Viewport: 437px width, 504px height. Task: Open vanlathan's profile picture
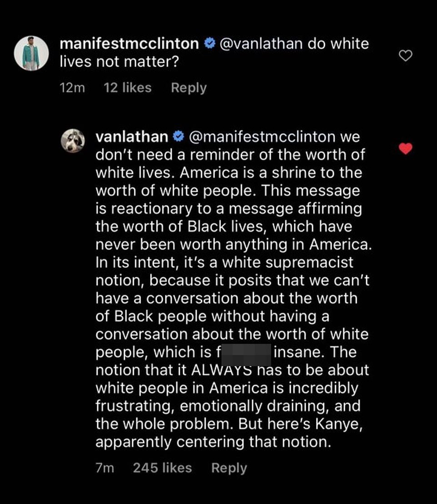click(x=73, y=140)
